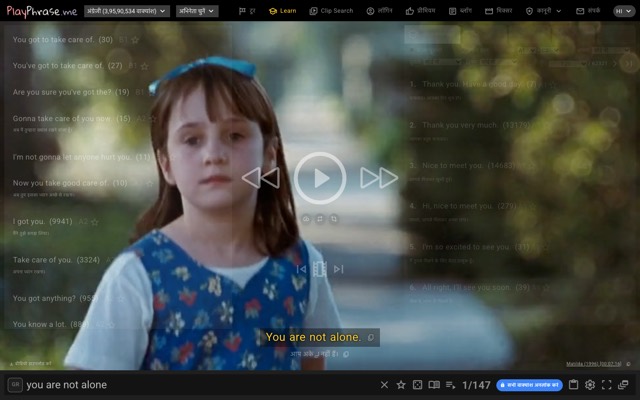The height and width of the screenshot is (400, 640).
Task: Open the dictionary book icon
Action: click(434, 384)
